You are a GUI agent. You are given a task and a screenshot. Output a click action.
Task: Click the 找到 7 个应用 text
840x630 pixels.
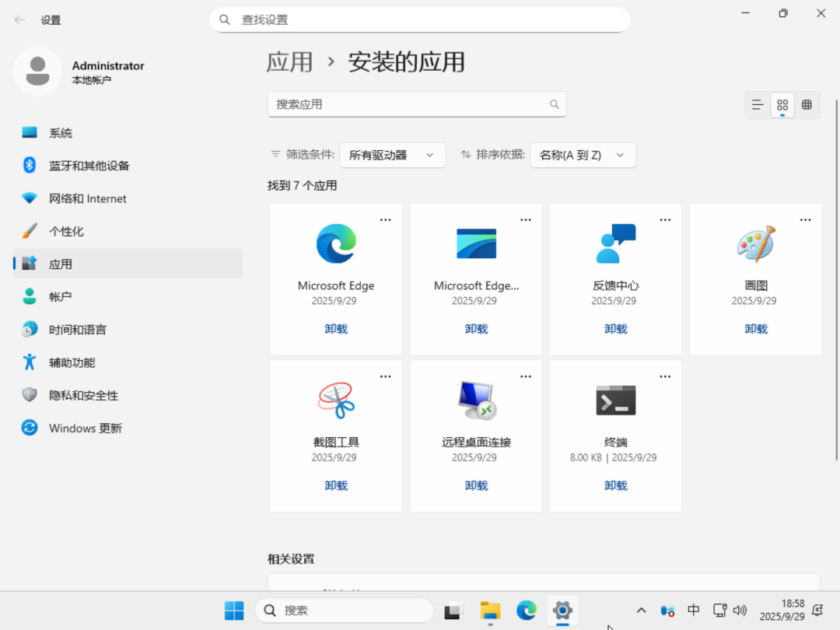(x=302, y=185)
